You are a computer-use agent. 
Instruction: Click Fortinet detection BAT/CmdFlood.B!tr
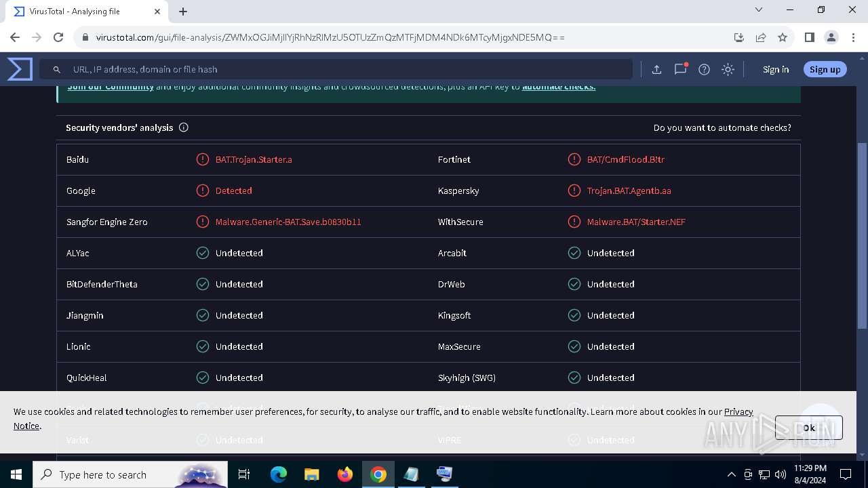626,159
